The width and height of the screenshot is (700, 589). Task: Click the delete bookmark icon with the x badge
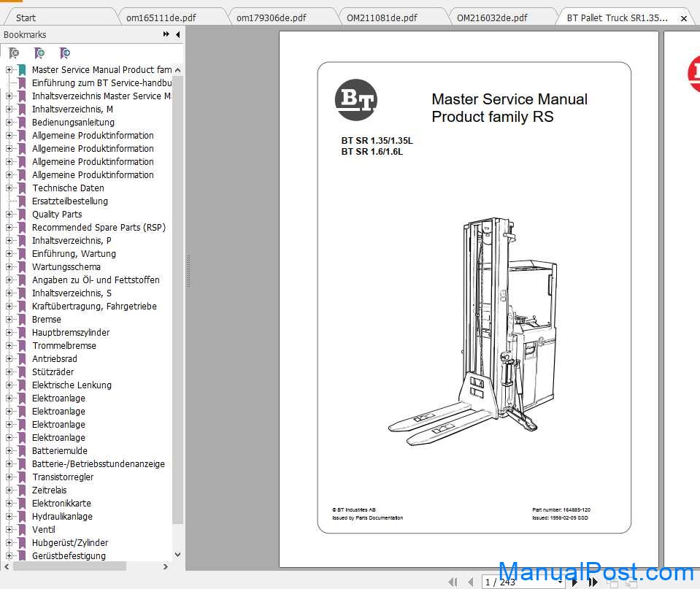coord(14,53)
